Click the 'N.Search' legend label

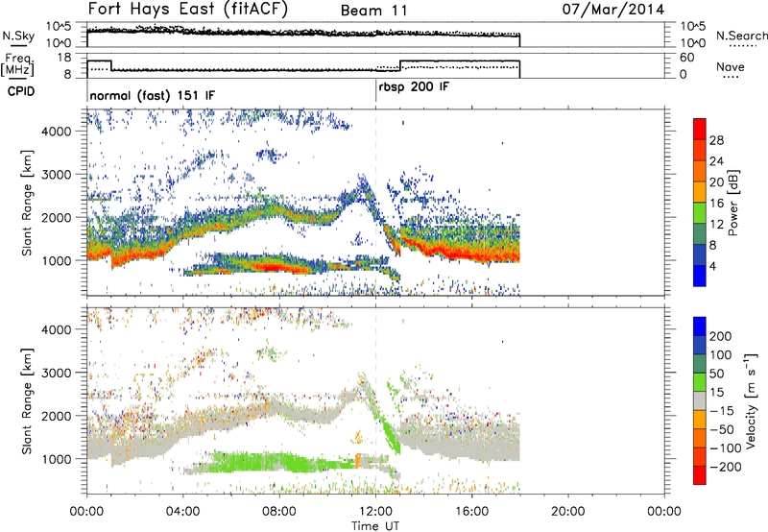(741, 36)
